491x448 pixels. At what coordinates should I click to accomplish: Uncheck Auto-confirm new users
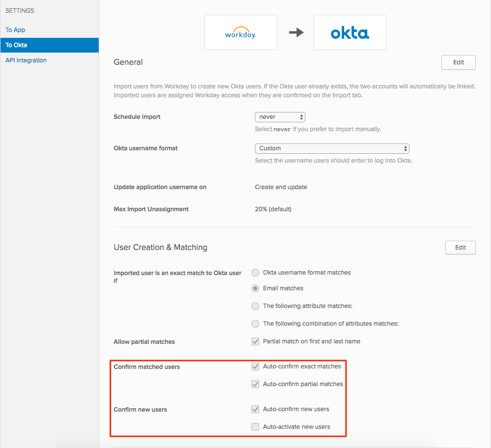click(255, 409)
